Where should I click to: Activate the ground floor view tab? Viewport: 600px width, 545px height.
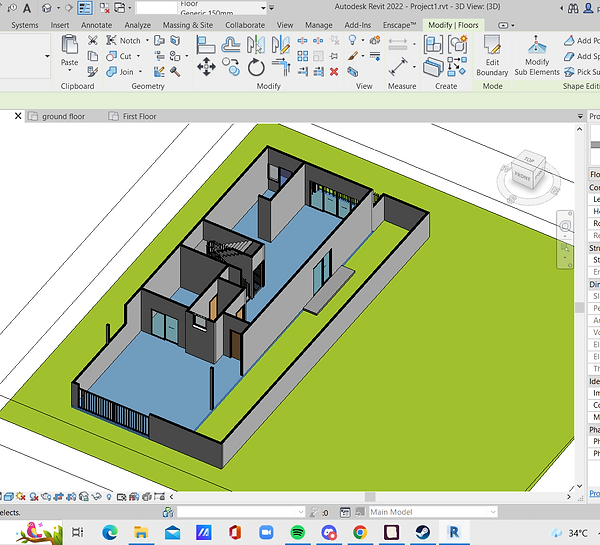pos(64,116)
